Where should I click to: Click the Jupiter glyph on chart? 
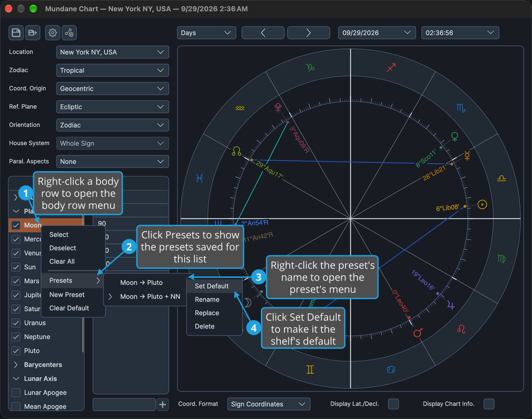(x=451, y=305)
